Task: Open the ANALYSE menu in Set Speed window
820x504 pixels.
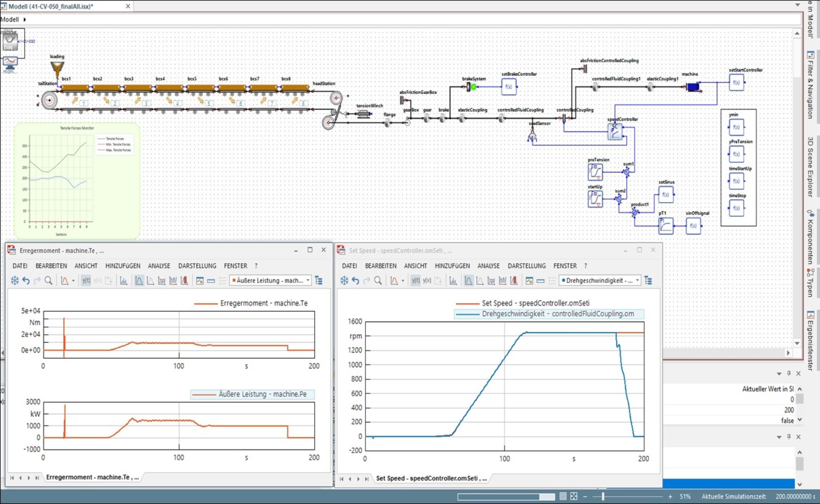Action: click(x=488, y=265)
